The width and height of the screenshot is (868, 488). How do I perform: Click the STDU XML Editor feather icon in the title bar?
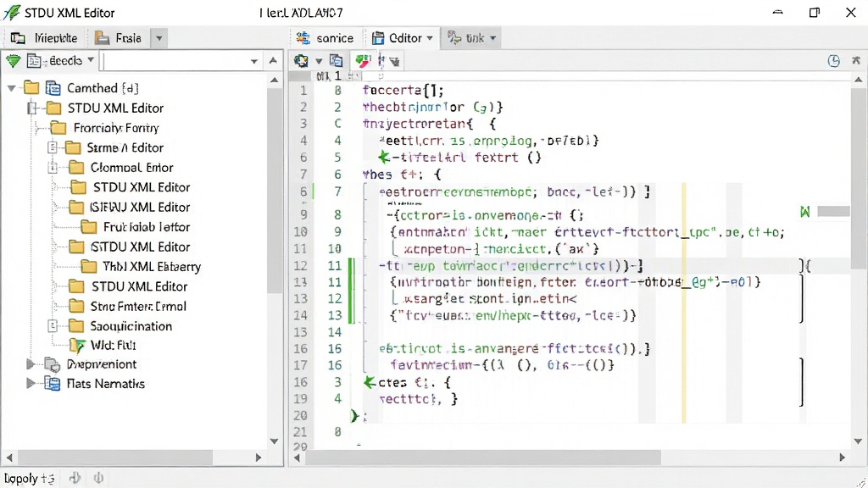click(x=12, y=12)
